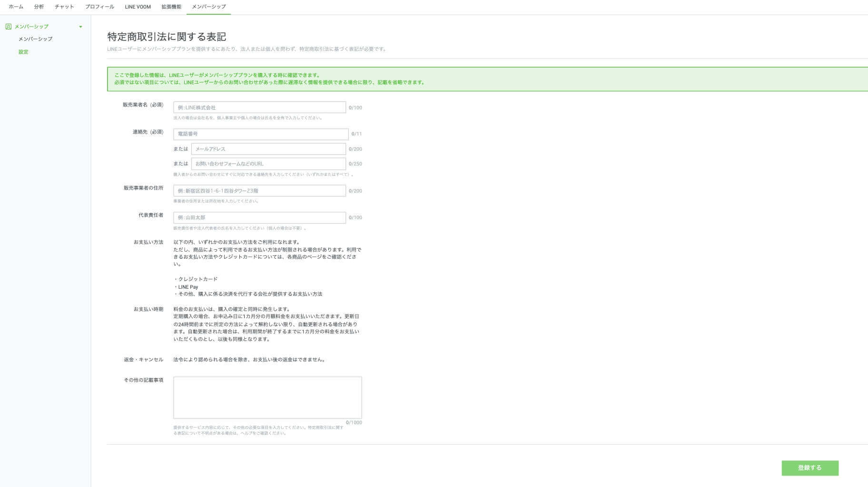
Task: Collapse the メンバーシップ sidebar section
Action: 80,27
